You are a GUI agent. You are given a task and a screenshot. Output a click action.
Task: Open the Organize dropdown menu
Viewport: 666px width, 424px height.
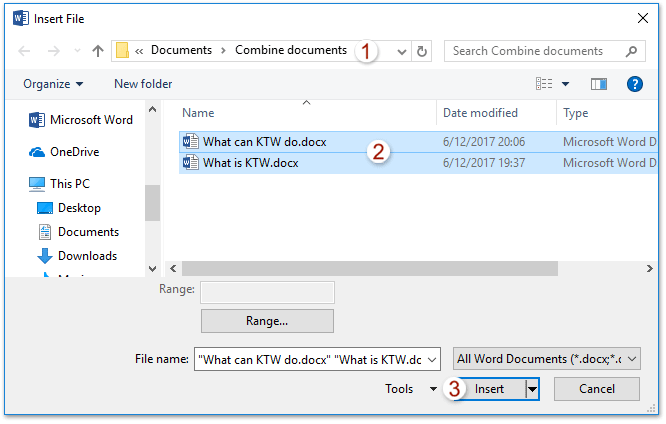pyautogui.click(x=53, y=84)
